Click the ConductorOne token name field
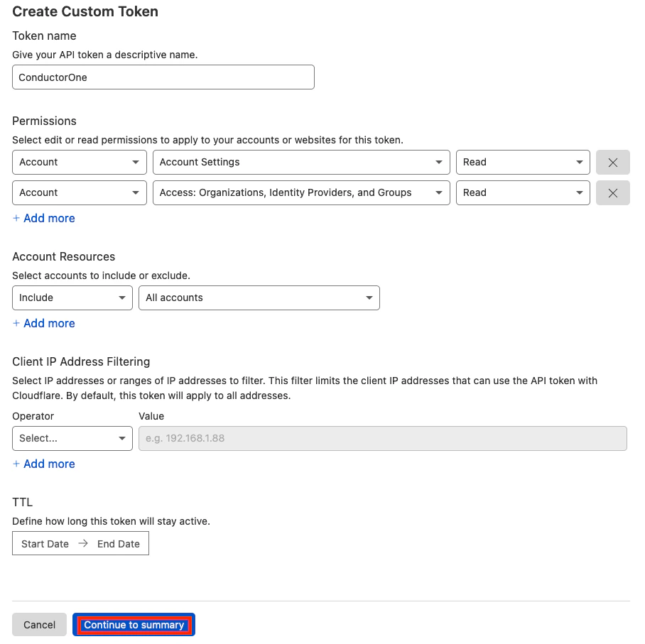The width and height of the screenshot is (645, 644). tap(163, 77)
